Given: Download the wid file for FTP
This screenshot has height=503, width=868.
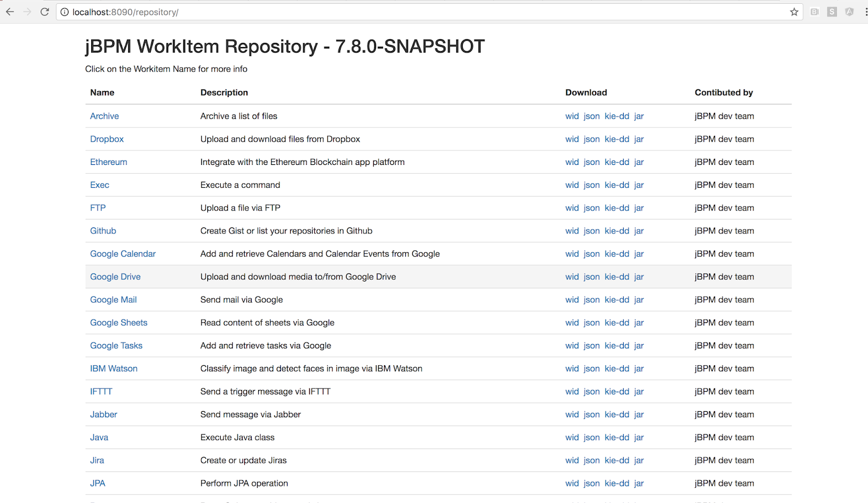Looking at the screenshot, I should pyautogui.click(x=572, y=208).
